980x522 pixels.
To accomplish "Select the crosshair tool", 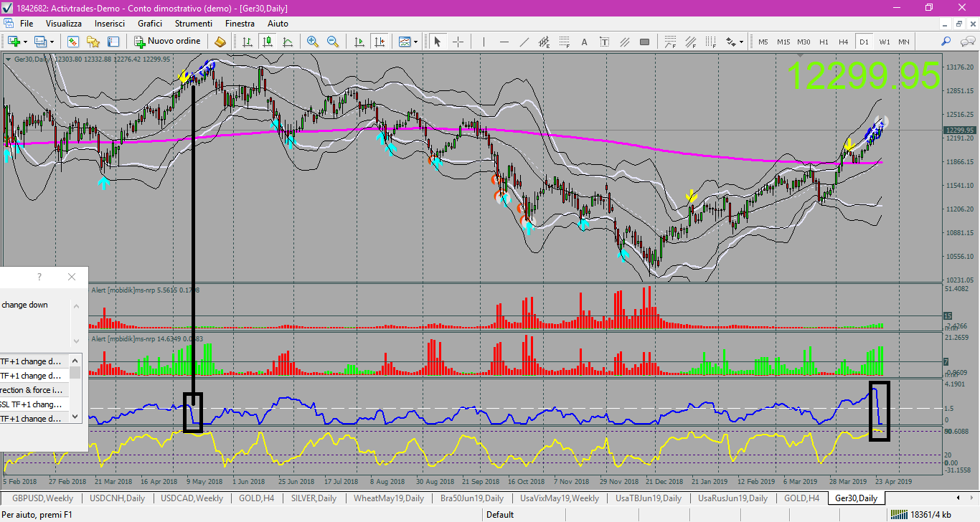I will pyautogui.click(x=458, y=42).
